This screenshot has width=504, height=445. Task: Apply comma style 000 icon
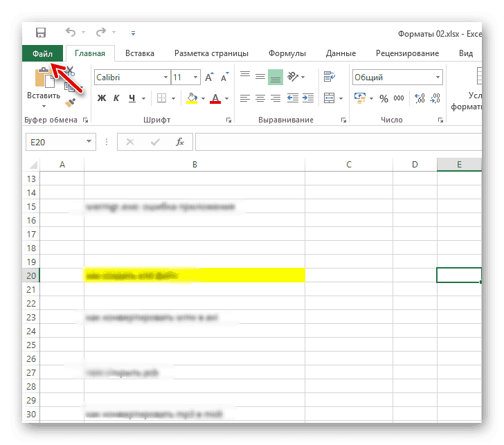pos(399,98)
